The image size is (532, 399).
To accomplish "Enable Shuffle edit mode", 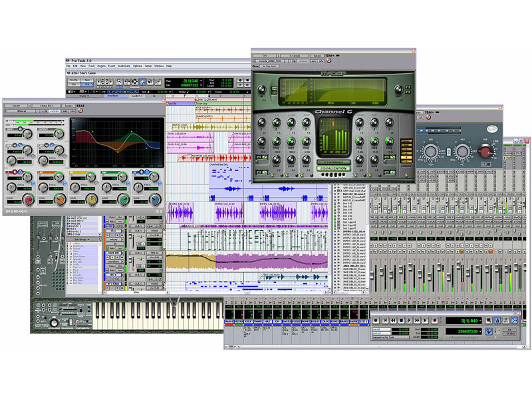I will (x=74, y=80).
